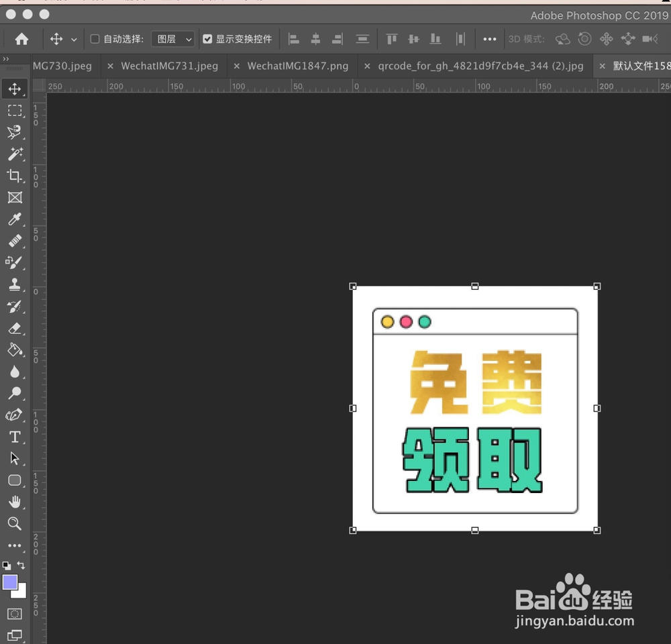Viewport: 671px width, 644px height.
Task: Pick the Eyedropper tool
Action: point(15,219)
